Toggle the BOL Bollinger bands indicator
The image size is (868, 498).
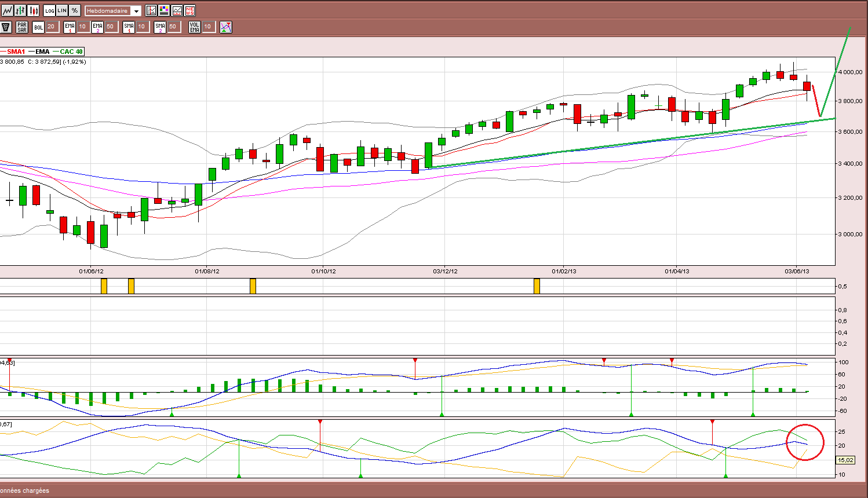(38, 27)
